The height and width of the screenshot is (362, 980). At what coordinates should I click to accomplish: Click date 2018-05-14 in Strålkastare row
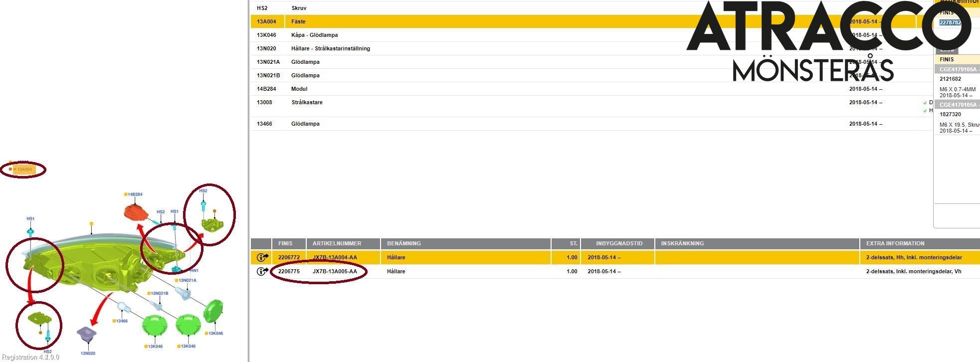point(866,102)
